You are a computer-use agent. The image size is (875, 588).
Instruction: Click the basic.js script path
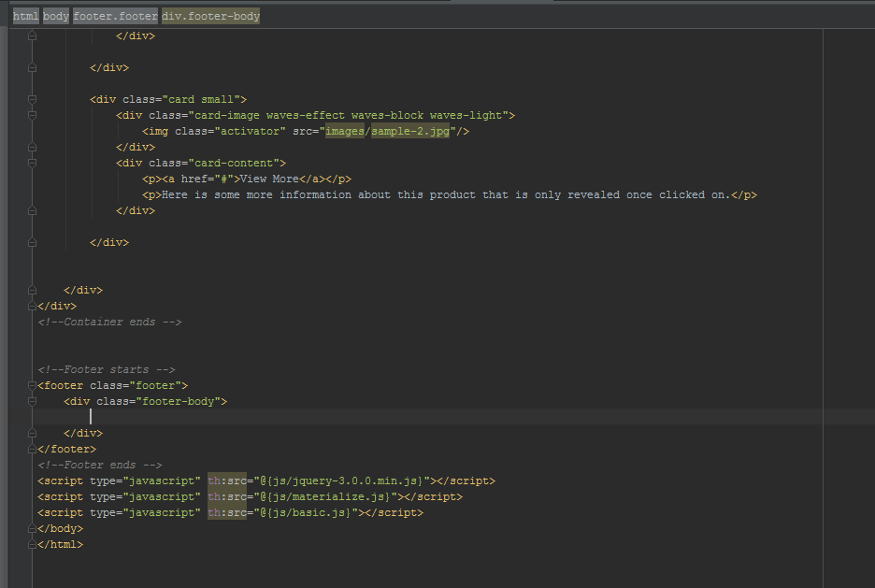(x=309, y=512)
